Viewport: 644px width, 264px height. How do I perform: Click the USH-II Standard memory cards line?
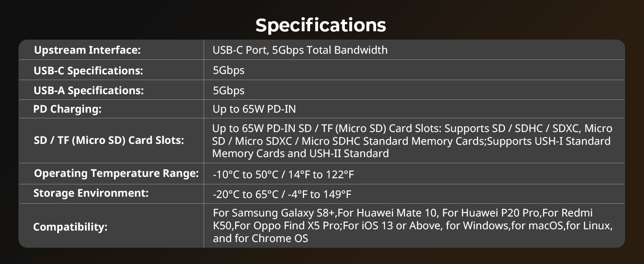click(x=300, y=154)
